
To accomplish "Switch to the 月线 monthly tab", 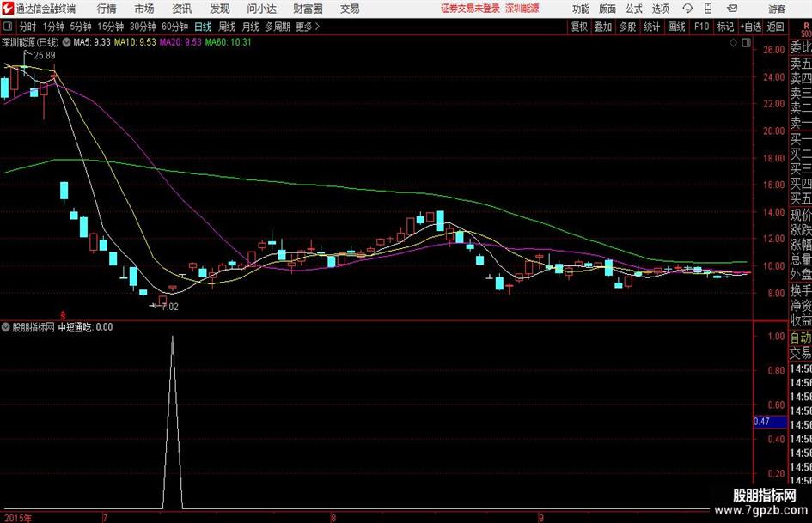I will point(250,27).
